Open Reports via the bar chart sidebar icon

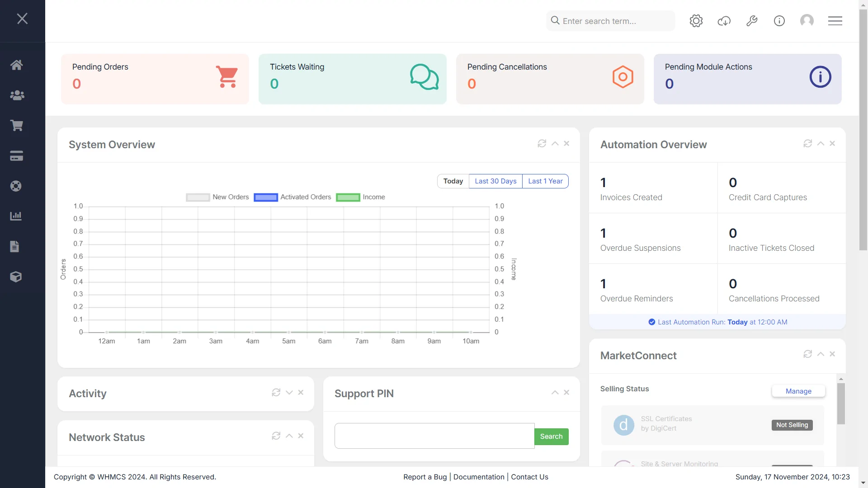(16, 216)
